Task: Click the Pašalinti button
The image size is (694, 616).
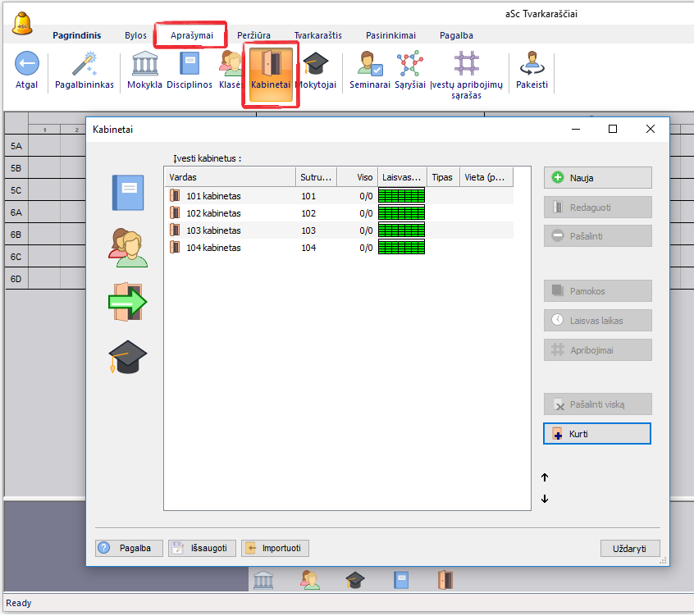Action: tap(597, 236)
